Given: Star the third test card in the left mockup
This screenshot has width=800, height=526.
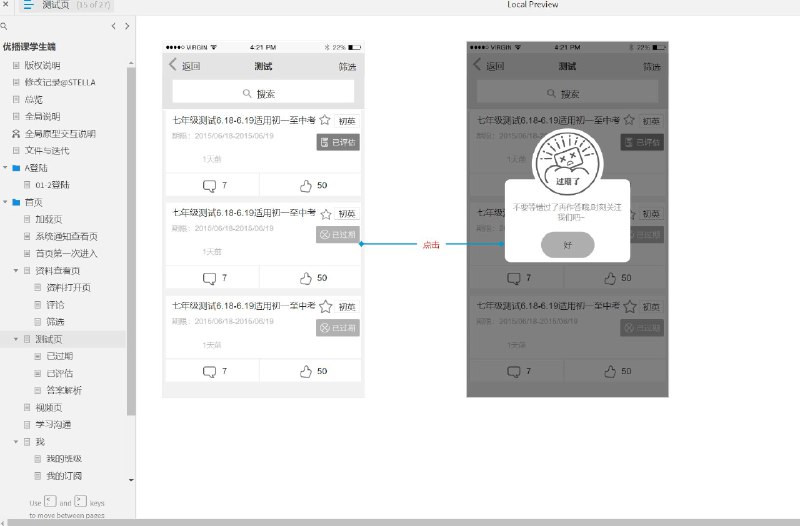Looking at the screenshot, I should click(x=325, y=307).
